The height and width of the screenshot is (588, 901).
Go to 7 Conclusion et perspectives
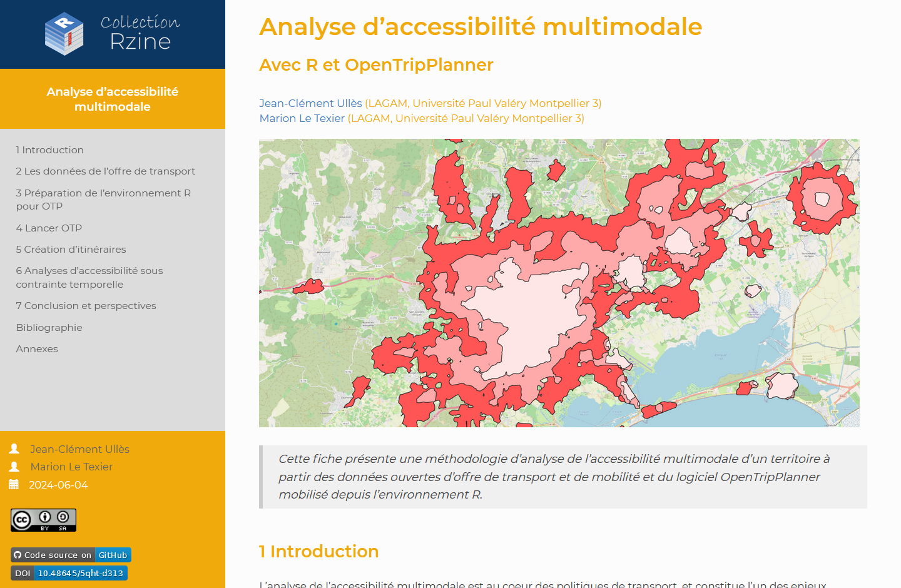pos(86,306)
